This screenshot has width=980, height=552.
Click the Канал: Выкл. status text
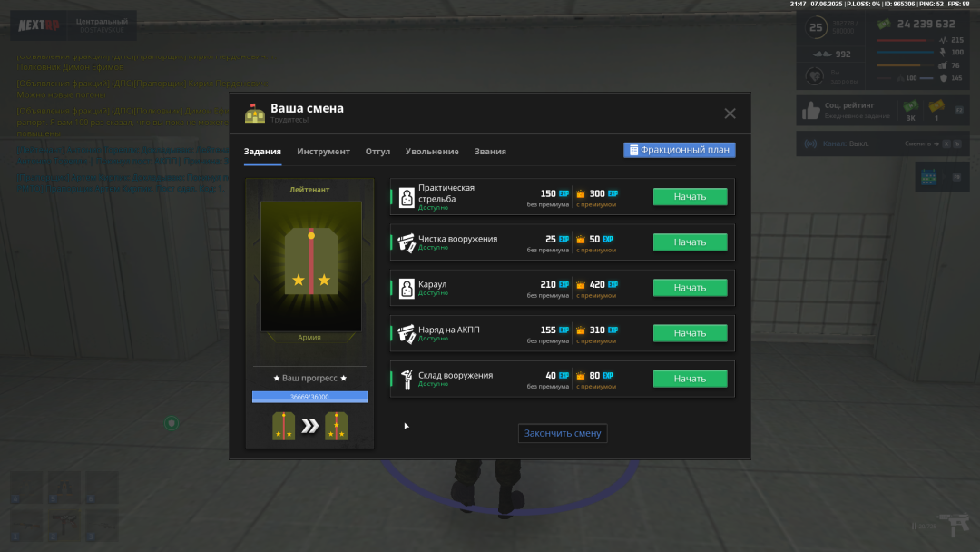846,143
